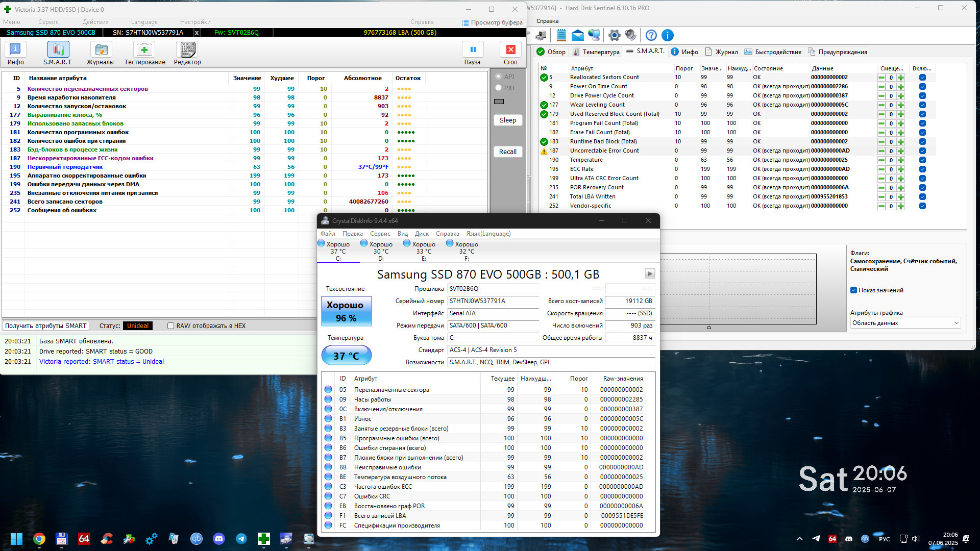
Task: Open qBittorrent from the taskbar
Action: pyautogui.click(x=197, y=539)
